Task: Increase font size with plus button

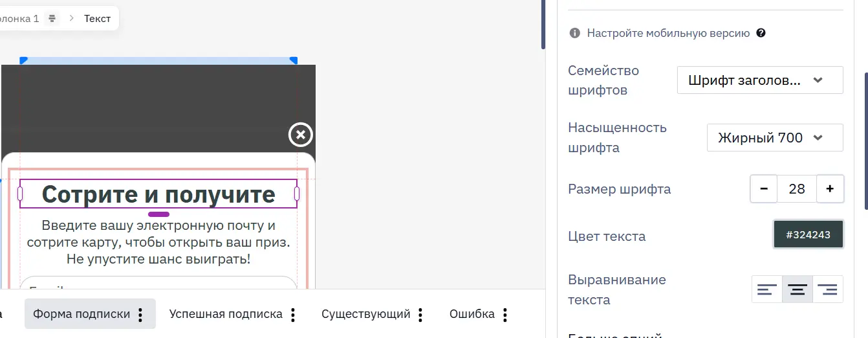Action: 830,189
